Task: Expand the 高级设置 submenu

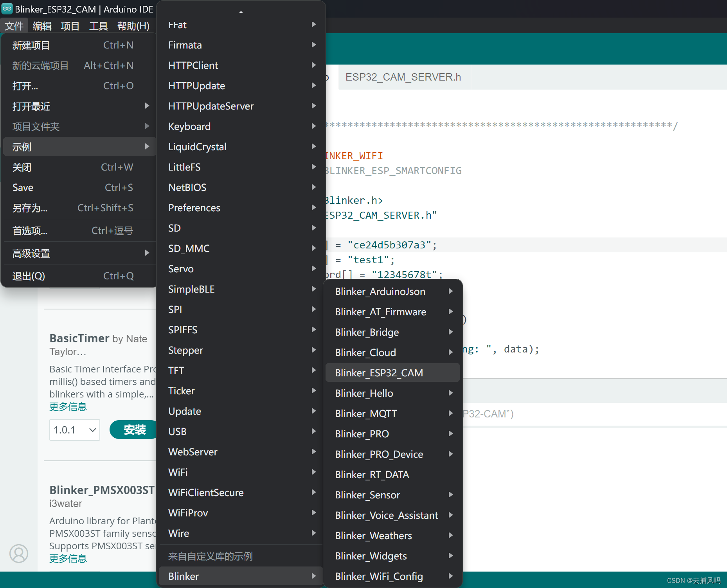Action: coord(79,254)
